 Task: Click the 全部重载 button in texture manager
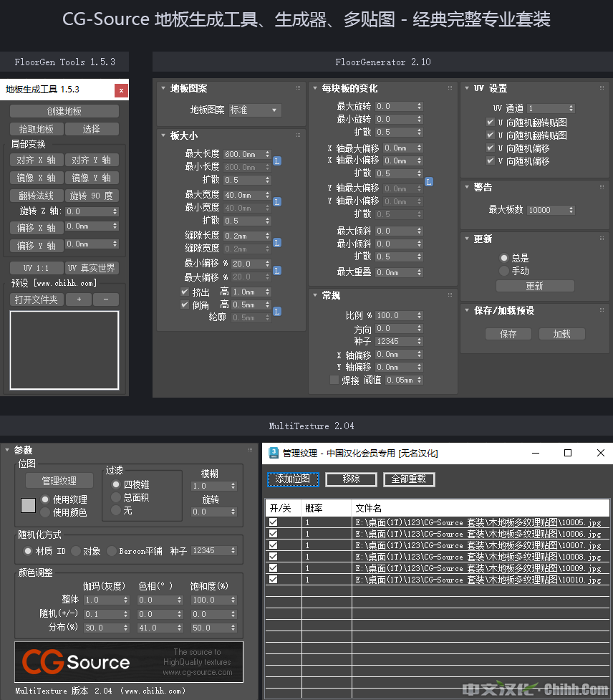click(x=409, y=479)
